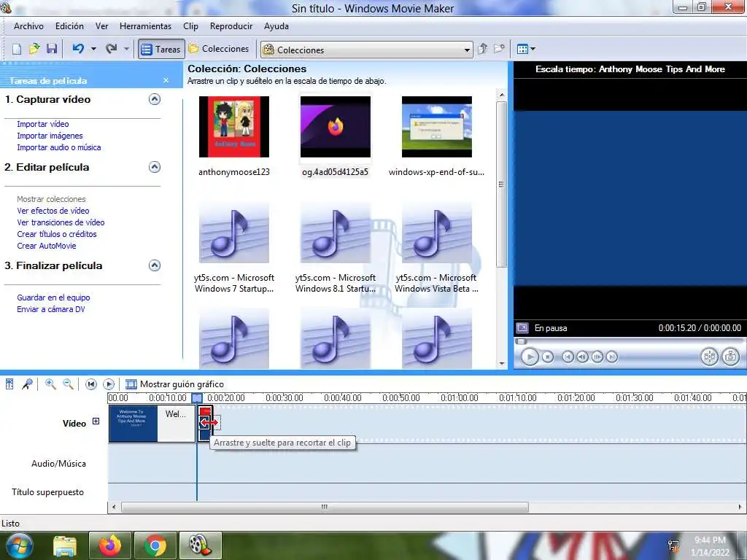Toggle full screen preview icon

click(522, 328)
